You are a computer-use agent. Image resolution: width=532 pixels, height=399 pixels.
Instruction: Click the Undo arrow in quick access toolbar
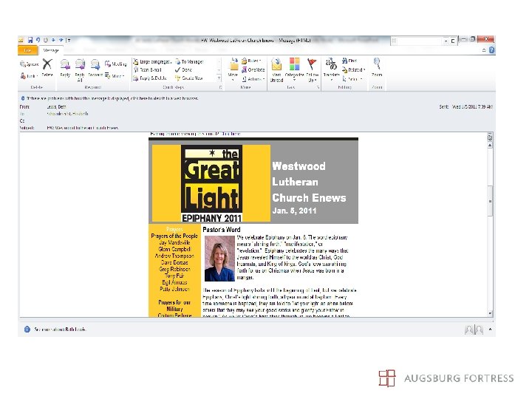(x=38, y=40)
